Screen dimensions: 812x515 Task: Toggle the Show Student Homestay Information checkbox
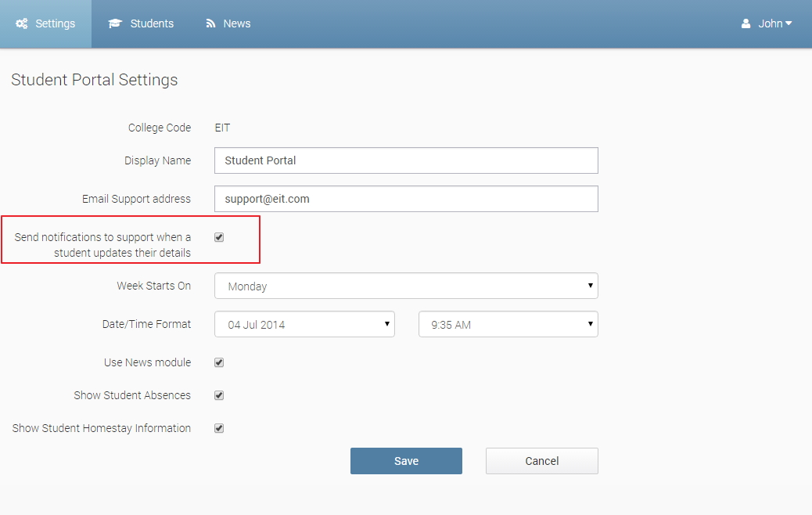pos(219,428)
